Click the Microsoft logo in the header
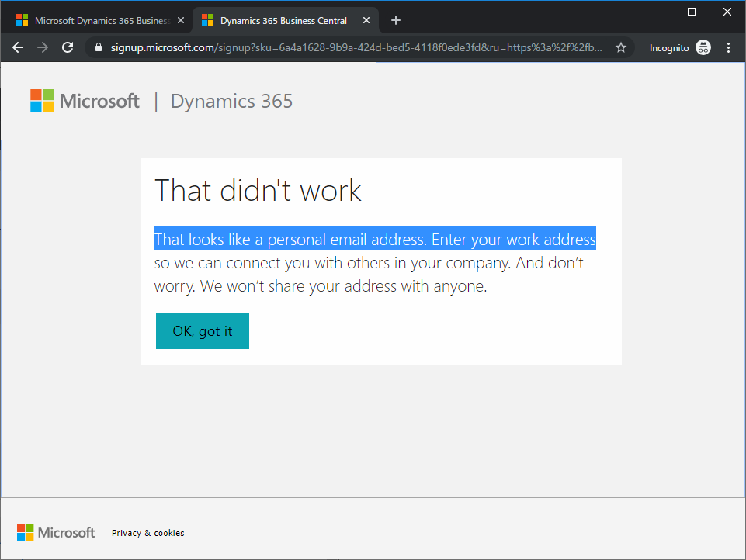 tap(85, 101)
